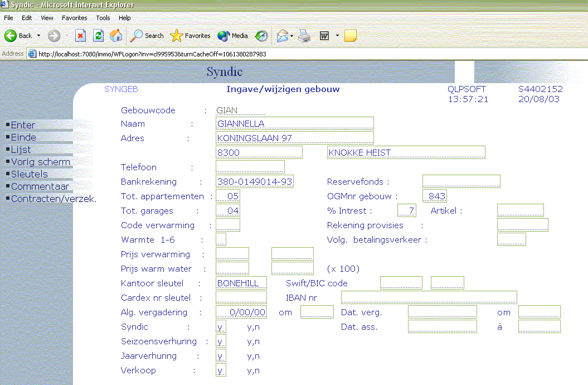Open the Contracten/verzek. link

tap(54, 199)
